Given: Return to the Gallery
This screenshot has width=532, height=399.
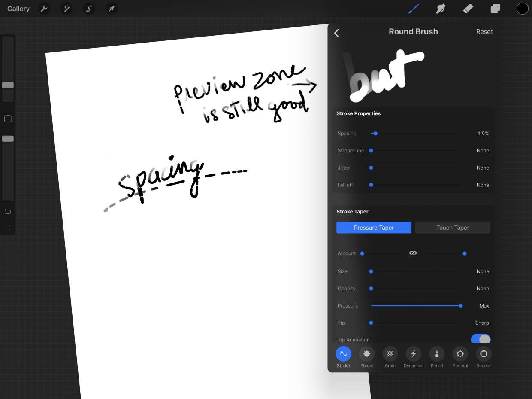Looking at the screenshot, I should click(18, 9).
